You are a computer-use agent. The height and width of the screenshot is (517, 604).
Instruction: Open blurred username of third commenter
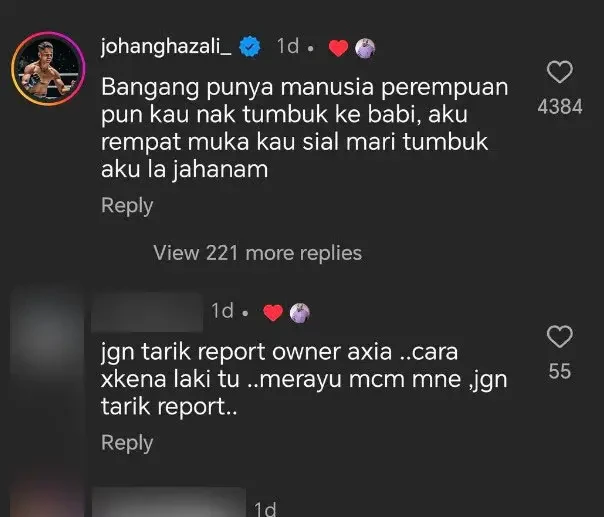pyautogui.click(x=169, y=502)
